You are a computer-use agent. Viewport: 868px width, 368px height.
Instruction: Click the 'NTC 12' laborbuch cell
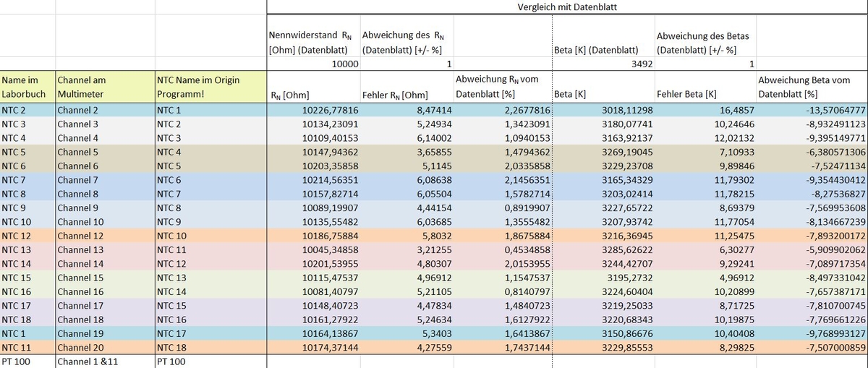click(x=27, y=236)
